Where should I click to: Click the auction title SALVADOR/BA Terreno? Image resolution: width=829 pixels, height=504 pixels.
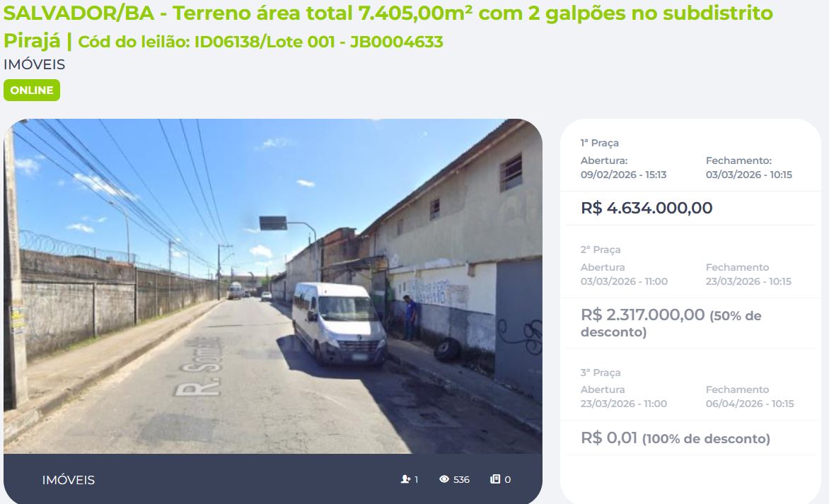point(388,26)
